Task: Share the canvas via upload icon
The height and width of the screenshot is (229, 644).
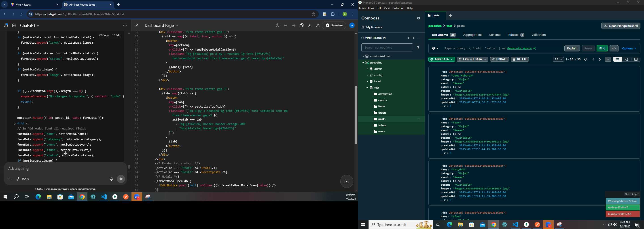Action: [x=318, y=25]
